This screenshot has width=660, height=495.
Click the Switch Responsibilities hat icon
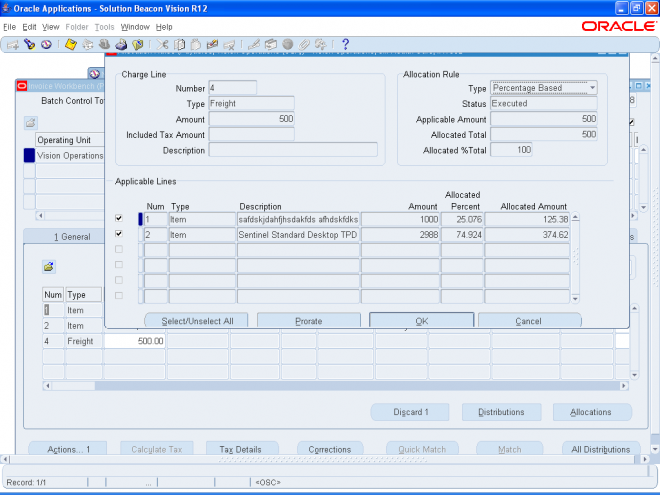104,44
